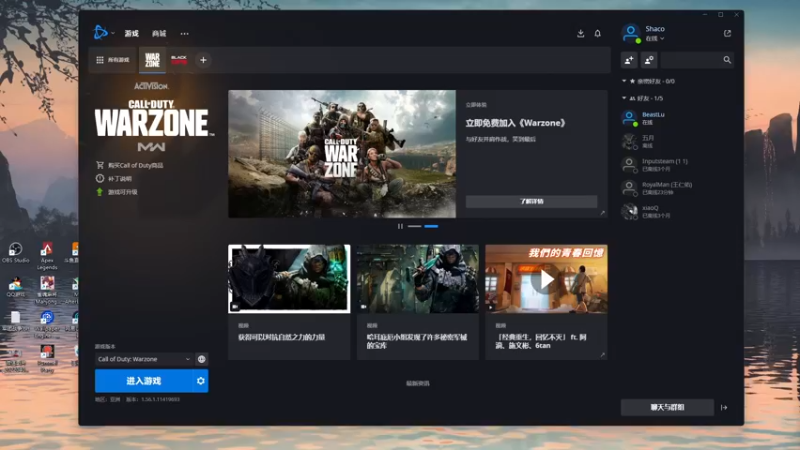Open the QQ游戏 desktop shortcut
The image size is (800, 450).
[x=15, y=287]
